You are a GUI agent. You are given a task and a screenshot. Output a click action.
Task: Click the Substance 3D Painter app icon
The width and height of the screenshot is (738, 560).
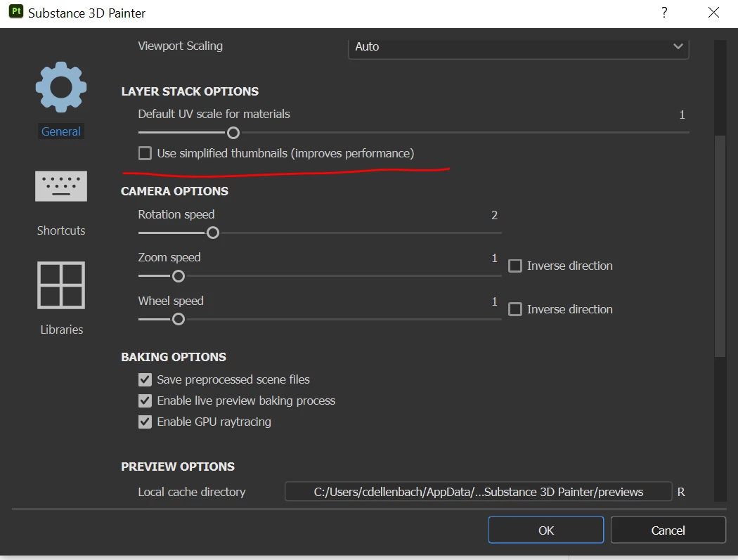tap(16, 11)
